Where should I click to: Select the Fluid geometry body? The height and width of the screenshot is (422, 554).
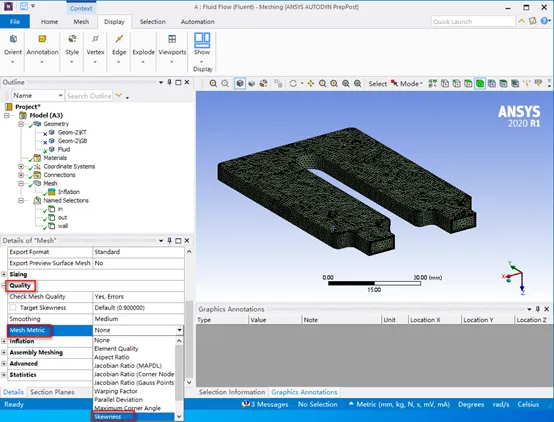coord(64,150)
